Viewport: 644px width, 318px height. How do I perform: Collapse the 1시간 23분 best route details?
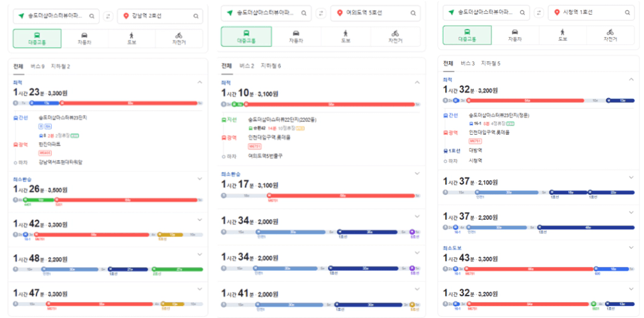pos(200,82)
